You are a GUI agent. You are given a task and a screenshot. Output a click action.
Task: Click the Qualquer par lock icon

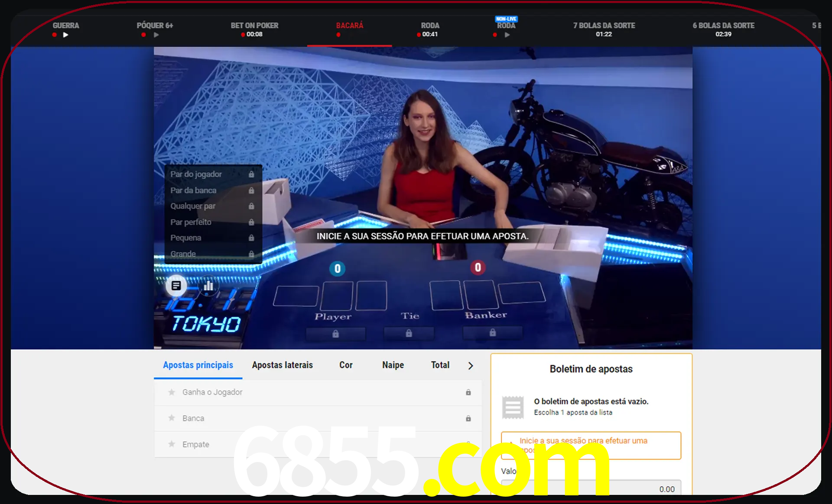pos(251,206)
